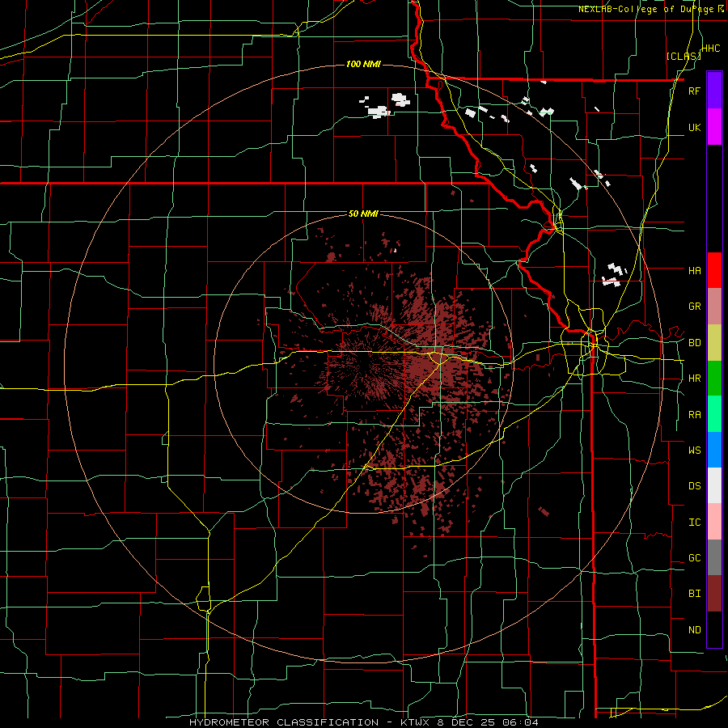Select the "RA" legend label
This screenshot has width=728, height=728.
[x=694, y=415]
